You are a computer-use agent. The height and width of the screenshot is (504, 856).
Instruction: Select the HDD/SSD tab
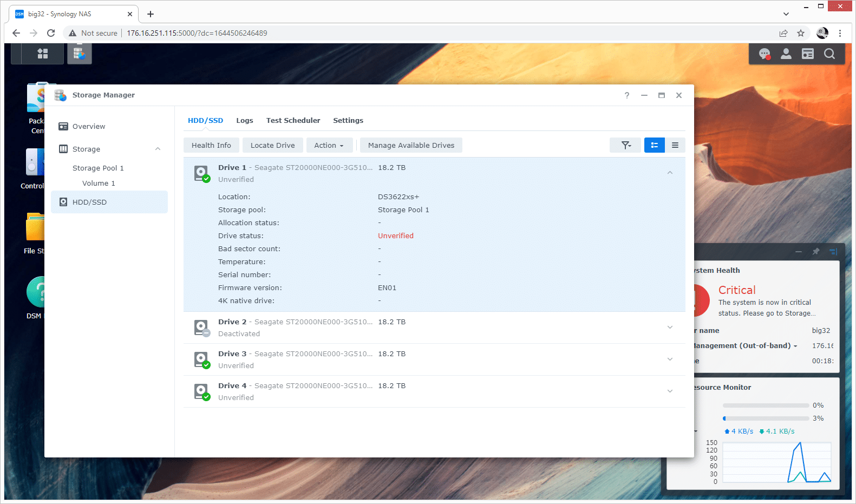pyautogui.click(x=205, y=120)
